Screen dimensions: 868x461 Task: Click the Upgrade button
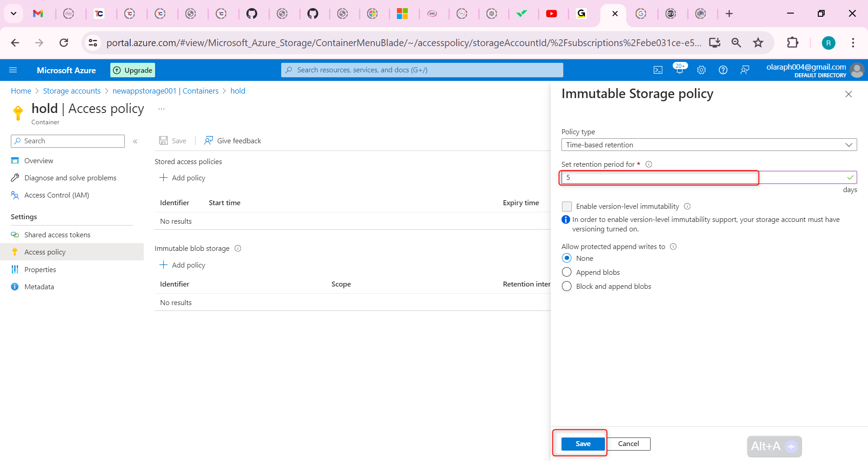click(x=133, y=70)
